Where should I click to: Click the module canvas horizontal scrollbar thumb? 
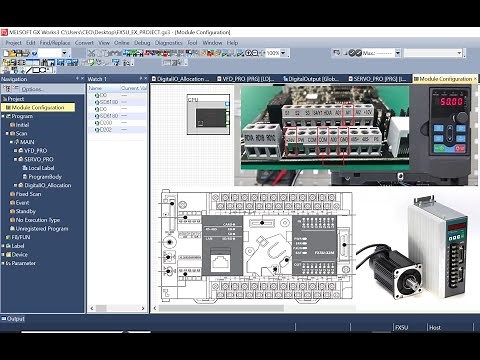coord(221,308)
